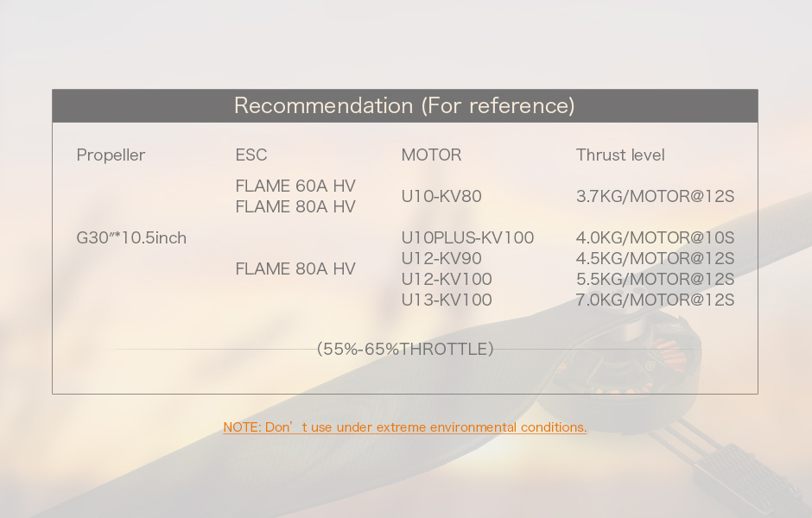Select the FLAME 60A HV entry
The width and height of the screenshot is (812, 518).
click(x=295, y=186)
